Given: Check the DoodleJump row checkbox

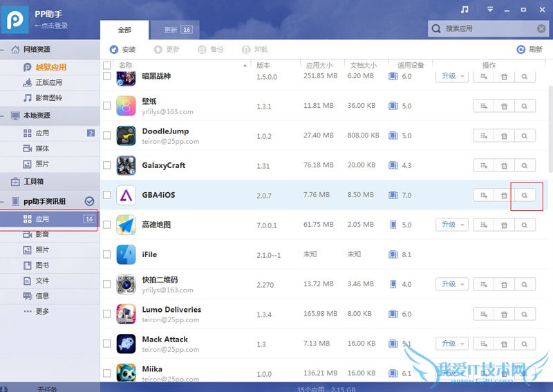Looking at the screenshot, I should (107, 136).
